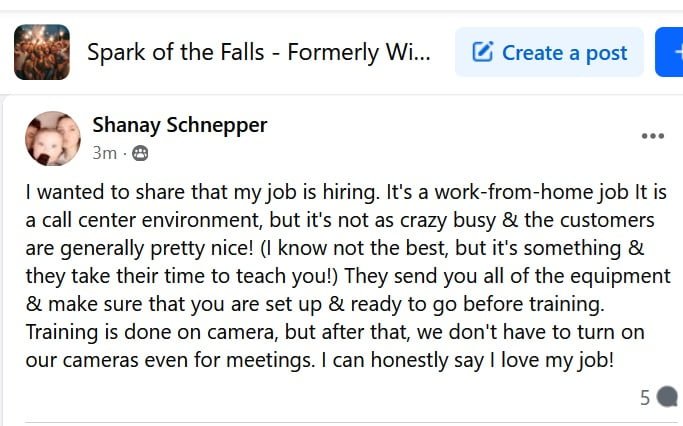Open the 5 comments count
The image size is (683, 426).
[645, 398]
